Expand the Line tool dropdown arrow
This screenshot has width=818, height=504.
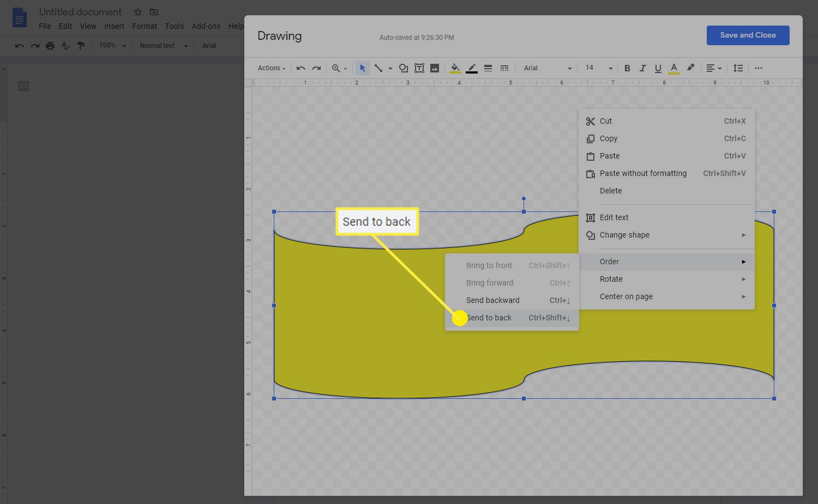coord(390,69)
